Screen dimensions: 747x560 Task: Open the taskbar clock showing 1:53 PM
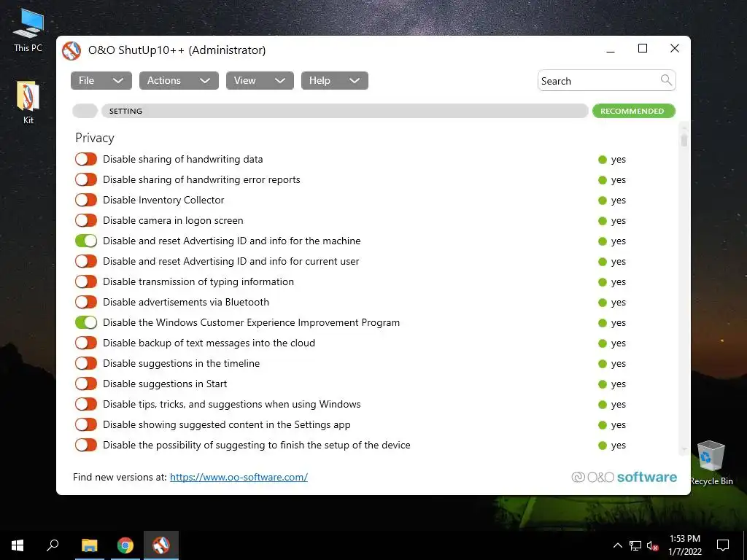(684, 545)
